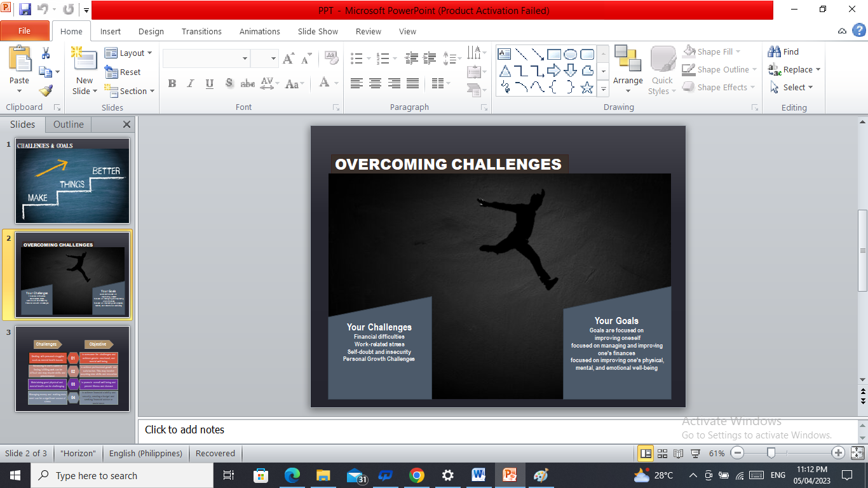
Task: Open the File tab
Action: [x=24, y=30]
